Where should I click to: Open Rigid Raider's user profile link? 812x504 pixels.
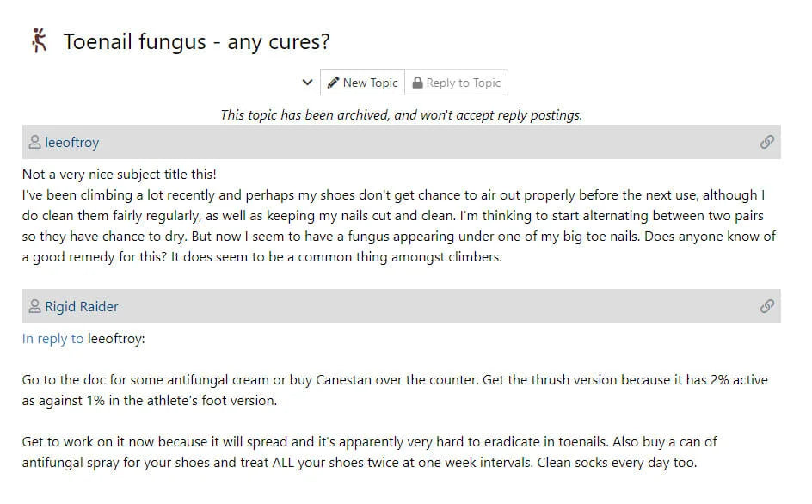pos(82,306)
